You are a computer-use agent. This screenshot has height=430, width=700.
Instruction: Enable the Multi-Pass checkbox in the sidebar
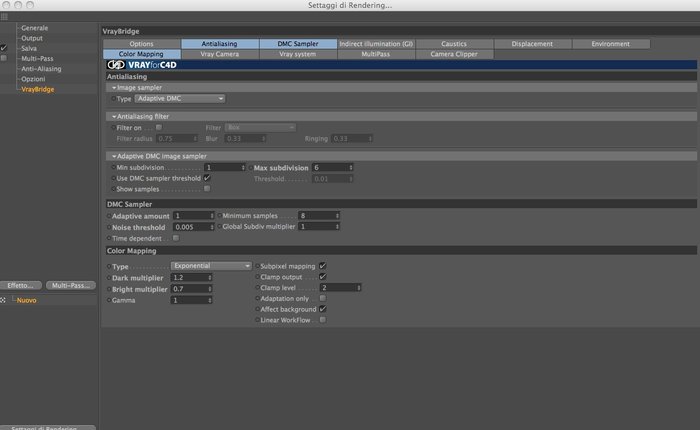tap(4, 58)
